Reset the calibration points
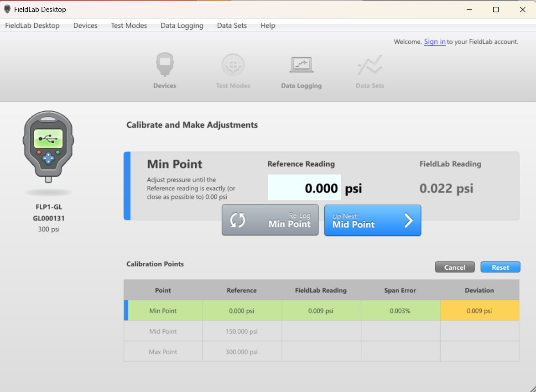Image resolution: width=536 pixels, height=392 pixels. 500,267
